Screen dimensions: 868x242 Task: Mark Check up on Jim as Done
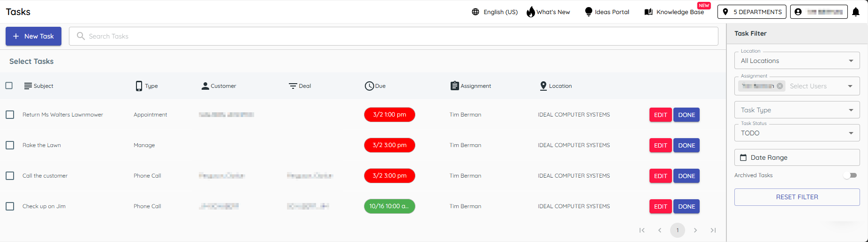point(687,206)
